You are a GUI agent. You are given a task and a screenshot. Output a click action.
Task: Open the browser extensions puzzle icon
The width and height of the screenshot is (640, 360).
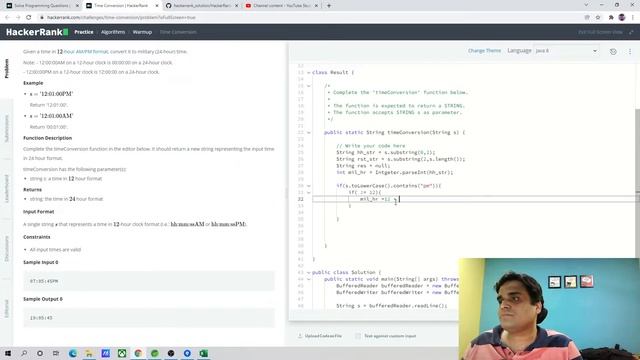(611, 18)
